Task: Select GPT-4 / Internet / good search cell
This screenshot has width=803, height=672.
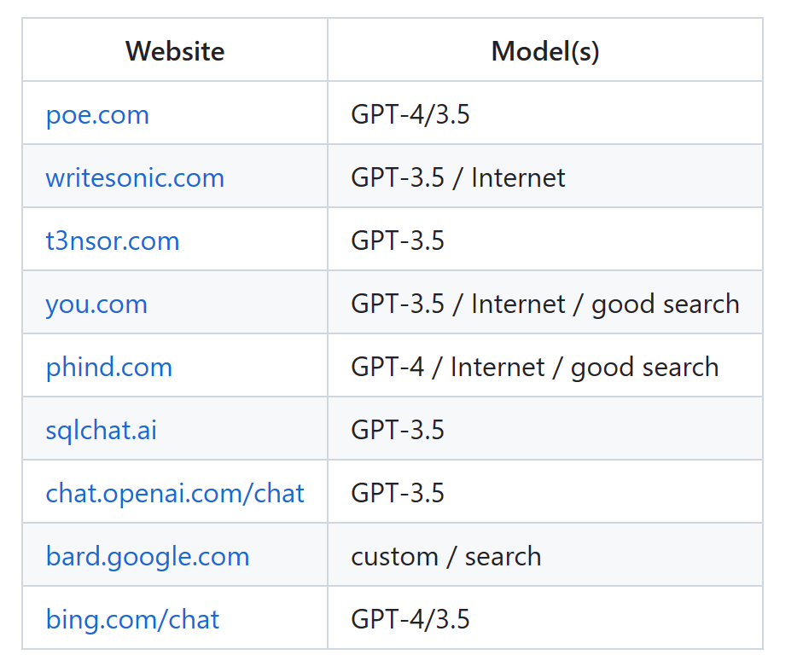Action: point(545,366)
